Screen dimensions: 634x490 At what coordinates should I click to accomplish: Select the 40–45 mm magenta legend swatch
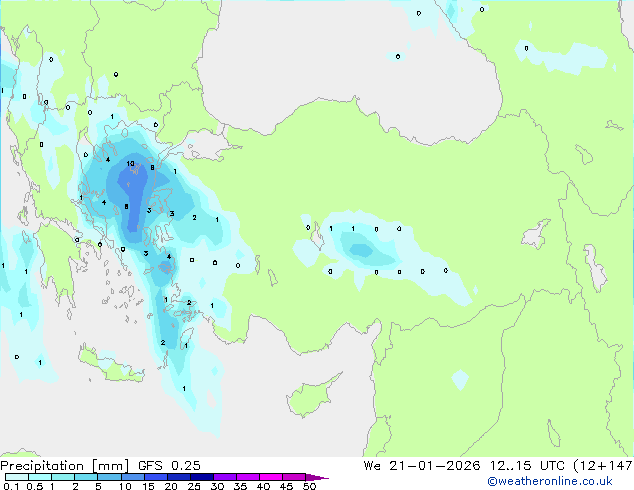[x=271, y=477]
